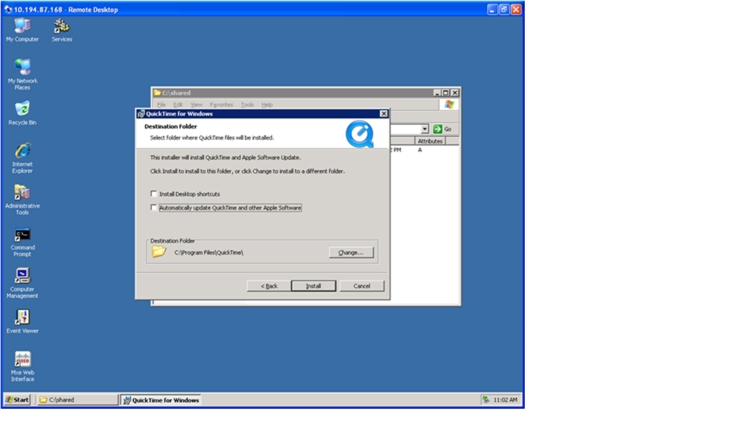Toggle Automatically update QuickTime checkbox
This screenshot has width=749, height=432.
[153, 207]
